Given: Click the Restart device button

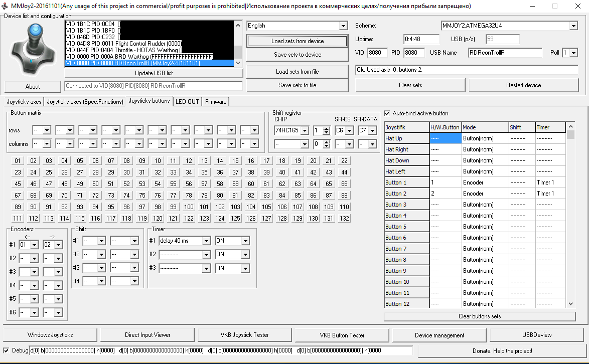Looking at the screenshot, I should 524,85.
